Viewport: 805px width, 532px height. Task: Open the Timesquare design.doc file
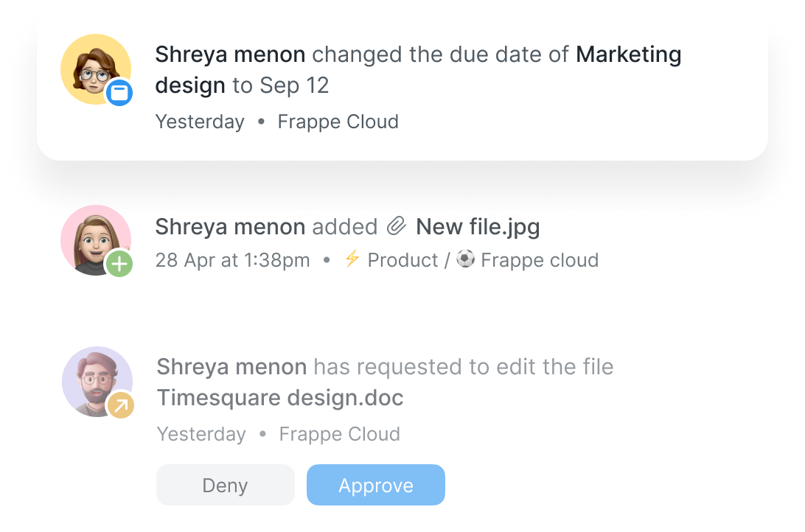click(280, 399)
